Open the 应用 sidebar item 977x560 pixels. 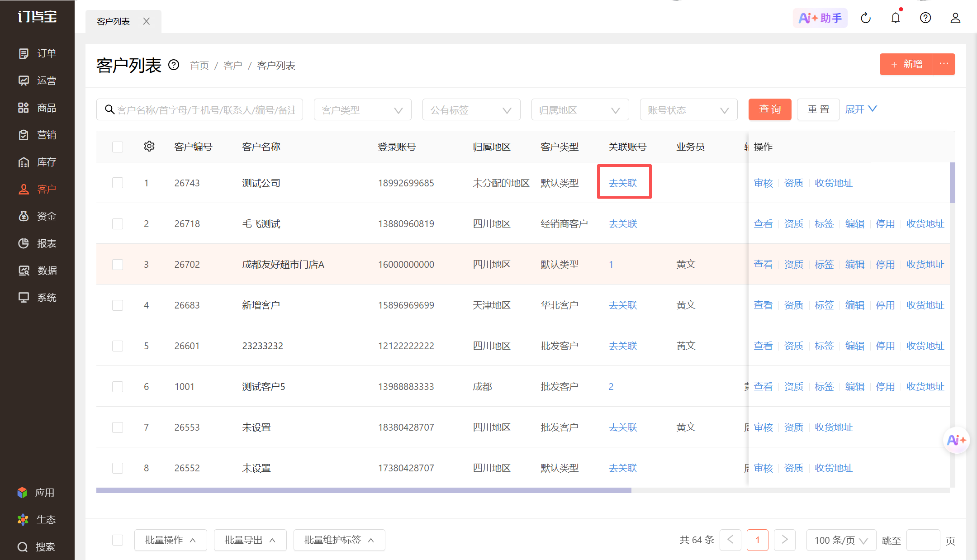pyautogui.click(x=36, y=493)
